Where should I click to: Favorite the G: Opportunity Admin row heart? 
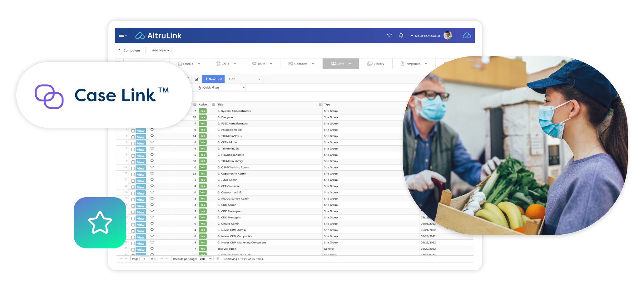click(152, 173)
